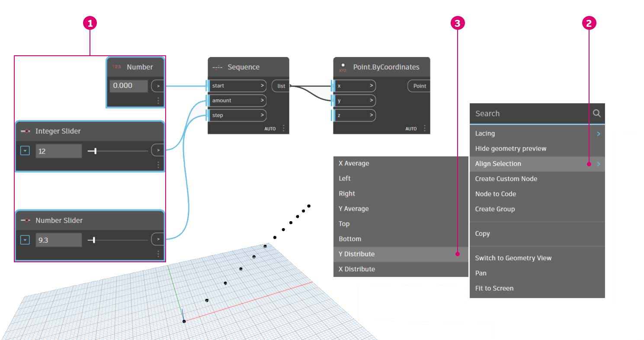
Task: Choose Right alignment
Action: pyautogui.click(x=401, y=194)
